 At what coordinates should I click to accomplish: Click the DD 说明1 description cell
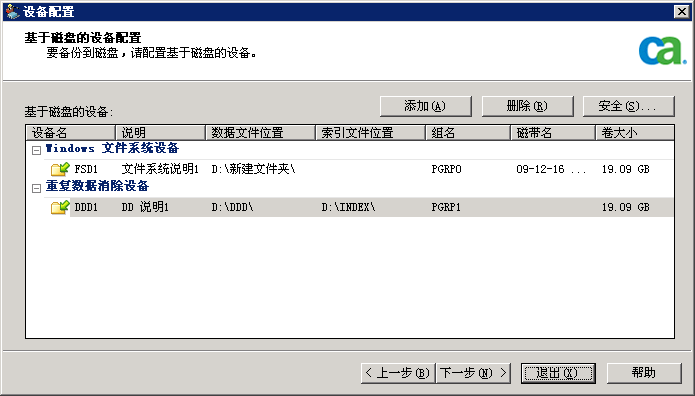(x=145, y=207)
